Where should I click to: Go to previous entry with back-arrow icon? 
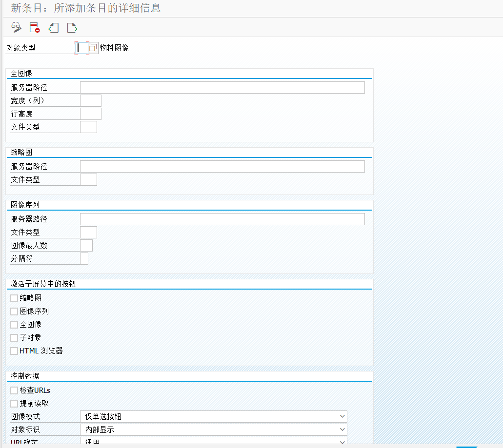(x=53, y=28)
